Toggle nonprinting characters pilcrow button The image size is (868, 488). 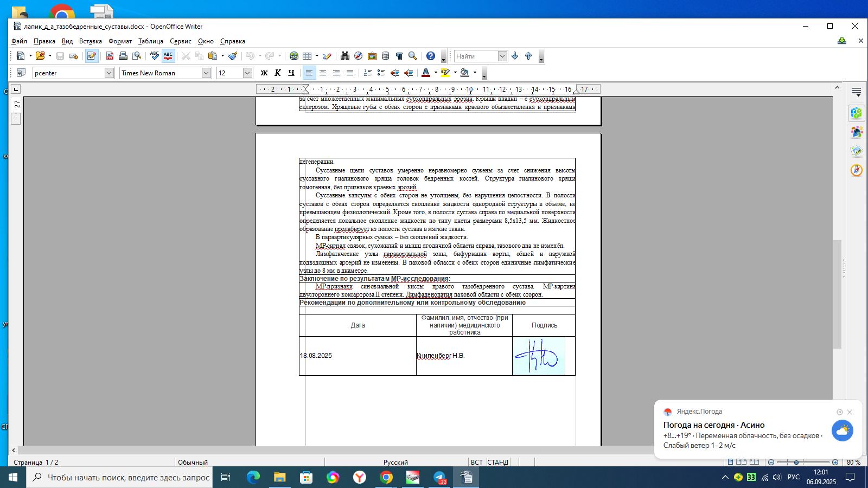[x=399, y=56]
